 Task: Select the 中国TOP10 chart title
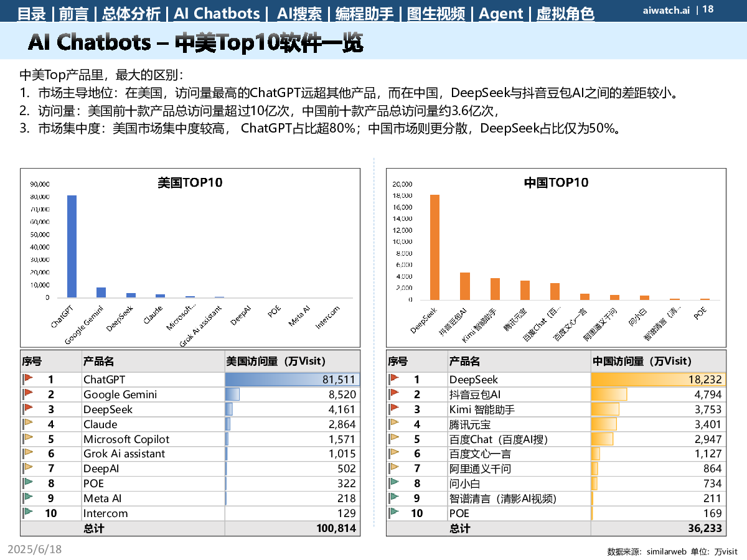point(556,183)
